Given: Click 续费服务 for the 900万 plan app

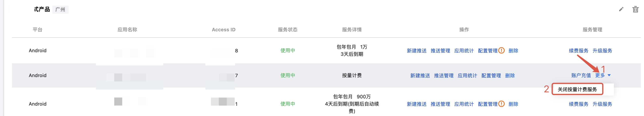Looking at the screenshot, I should click(578, 104).
